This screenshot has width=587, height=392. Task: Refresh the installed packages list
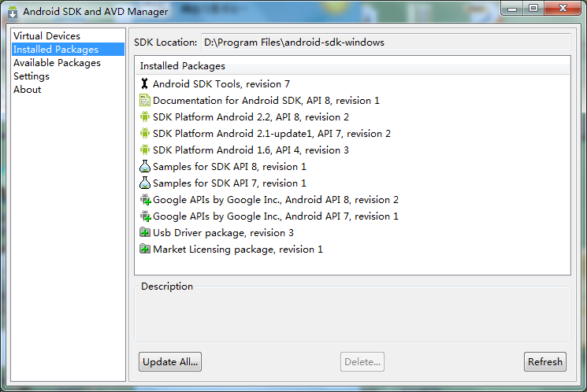click(x=545, y=362)
